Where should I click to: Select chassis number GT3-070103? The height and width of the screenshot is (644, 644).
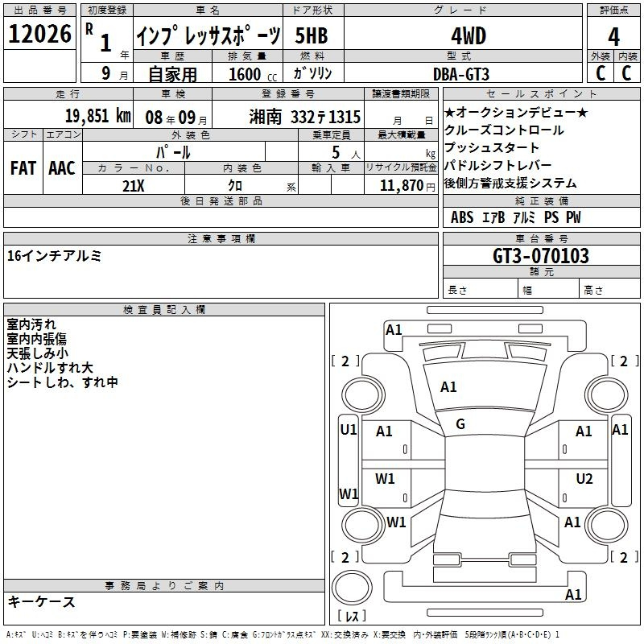540,257
